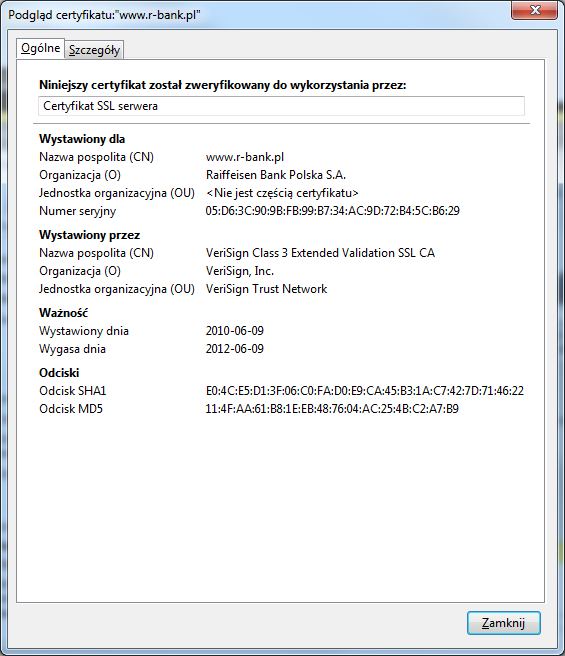Image resolution: width=565 pixels, height=656 pixels.
Task: Click the 'Numer seryjny' label
Action: tap(77, 211)
